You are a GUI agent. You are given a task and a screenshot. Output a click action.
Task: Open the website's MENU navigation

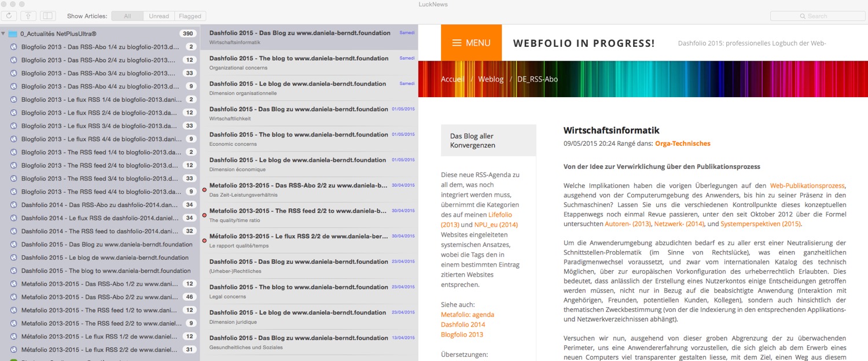point(471,42)
